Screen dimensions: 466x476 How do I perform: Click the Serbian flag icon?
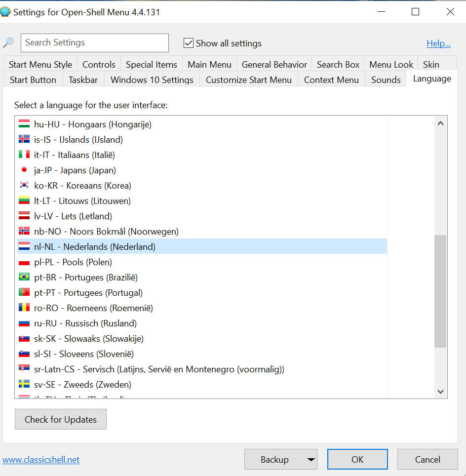[24, 369]
